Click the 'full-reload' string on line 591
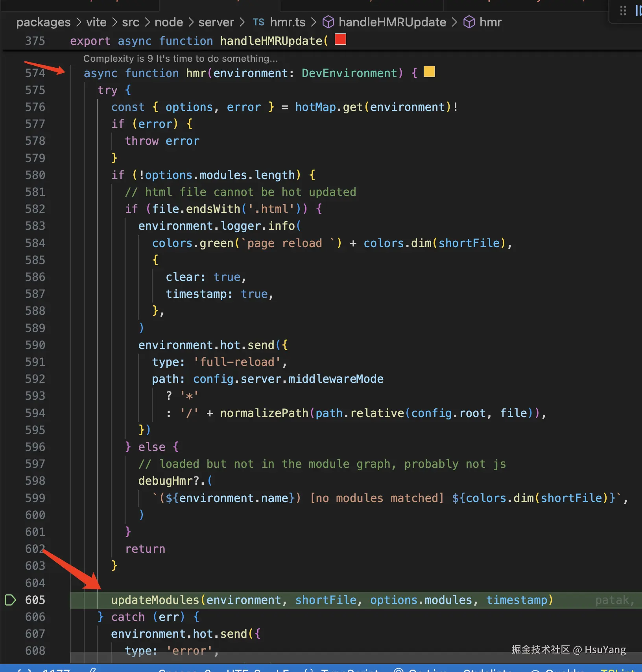 237,362
